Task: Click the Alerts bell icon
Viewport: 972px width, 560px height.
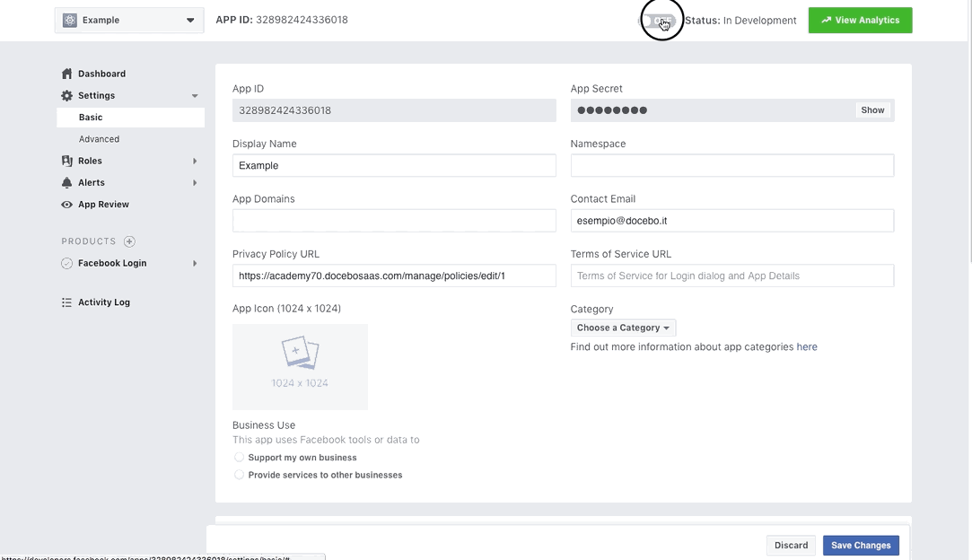Action: [67, 182]
